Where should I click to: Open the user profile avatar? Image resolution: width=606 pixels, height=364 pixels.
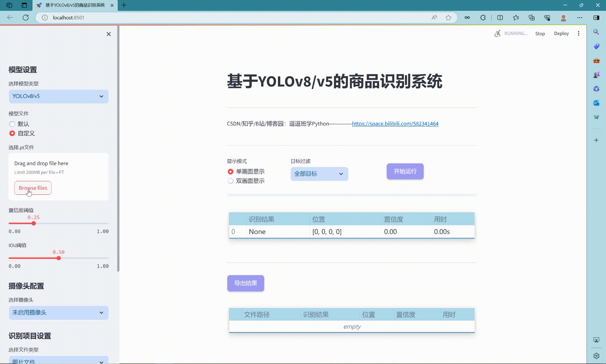[563, 18]
